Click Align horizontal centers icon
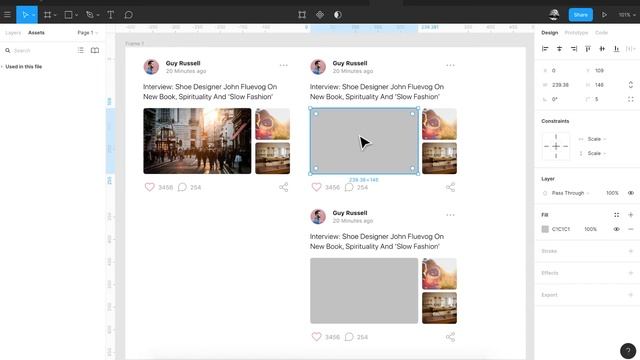 [559, 49]
